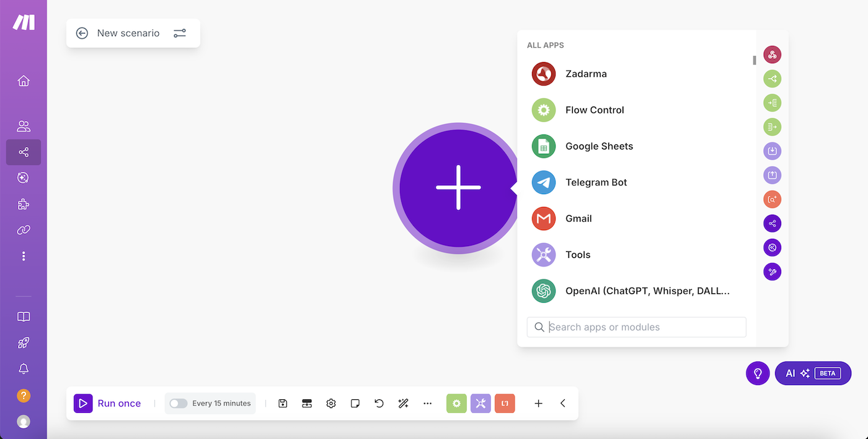Click the AI Beta assistant button
Screen dimensions: 868x439
[x=813, y=373]
